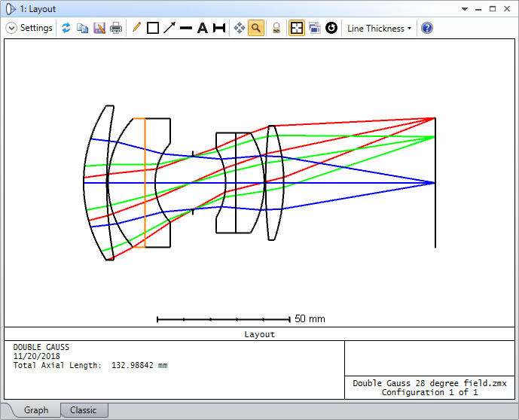Select the rectangle annotation tool
This screenshot has height=420, width=519.
click(153, 28)
